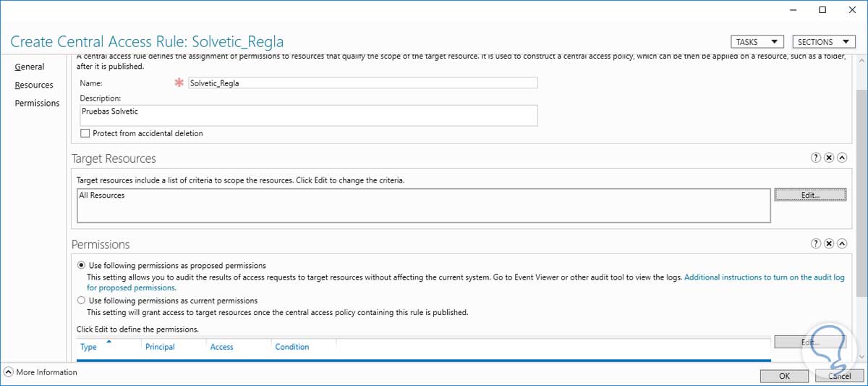
Task: Expand the More Information panel
Action: coord(8,372)
